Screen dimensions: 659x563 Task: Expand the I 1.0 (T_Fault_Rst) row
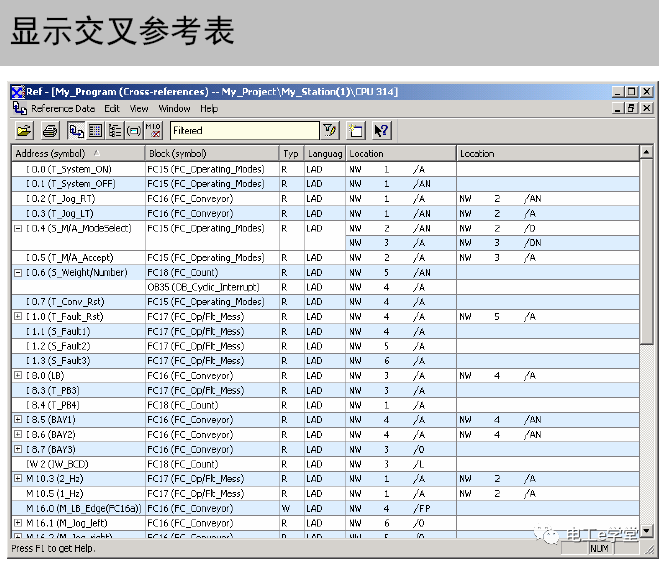point(18,316)
